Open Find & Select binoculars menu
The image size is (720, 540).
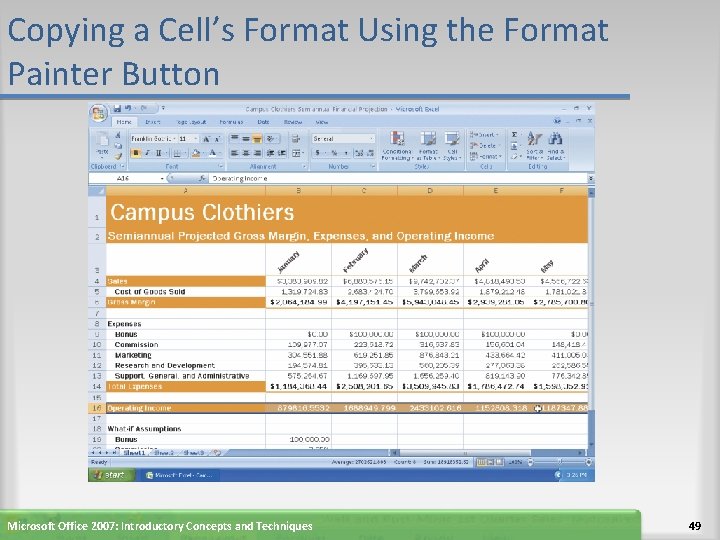555,146
